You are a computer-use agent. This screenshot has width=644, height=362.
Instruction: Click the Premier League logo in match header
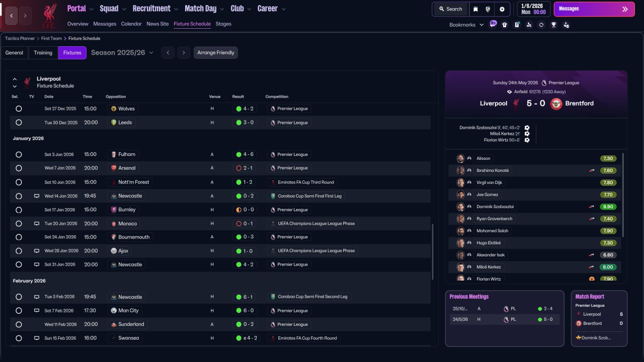coord(543,82)
